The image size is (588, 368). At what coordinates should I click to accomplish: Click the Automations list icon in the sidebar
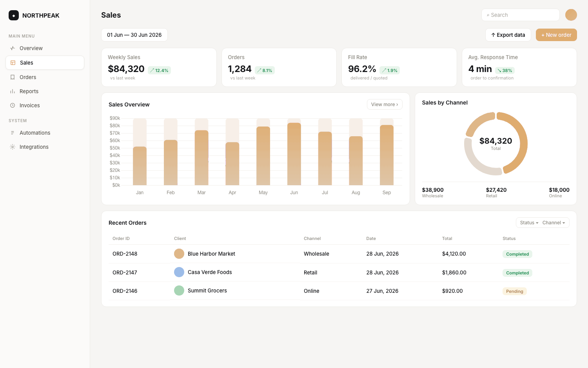click(x=13, y=133)
